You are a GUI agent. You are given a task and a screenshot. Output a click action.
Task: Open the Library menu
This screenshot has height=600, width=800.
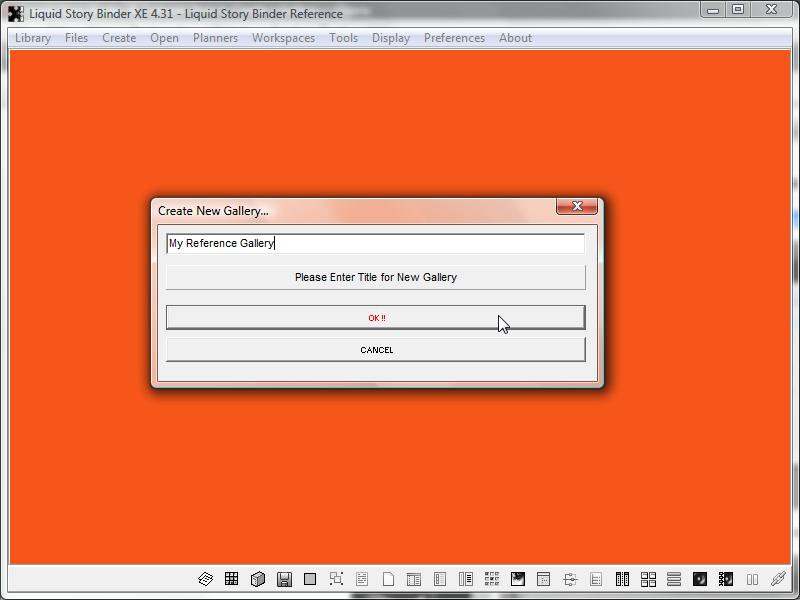coord(33,38)
